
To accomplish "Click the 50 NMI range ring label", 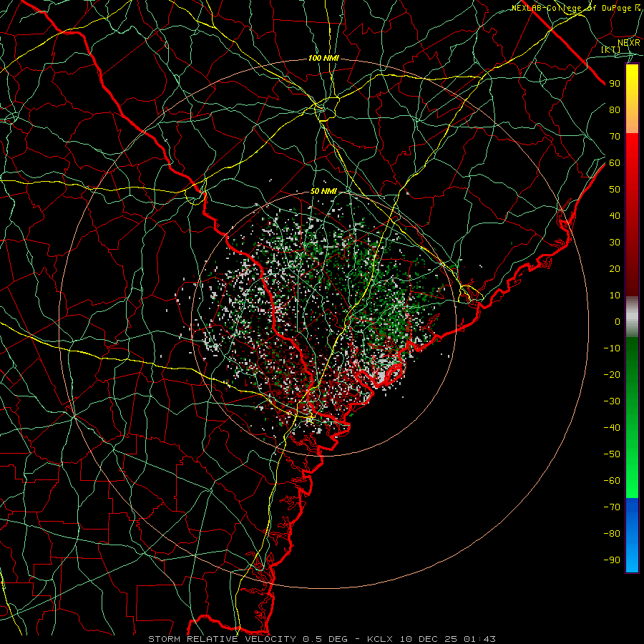I will [323, 191].
